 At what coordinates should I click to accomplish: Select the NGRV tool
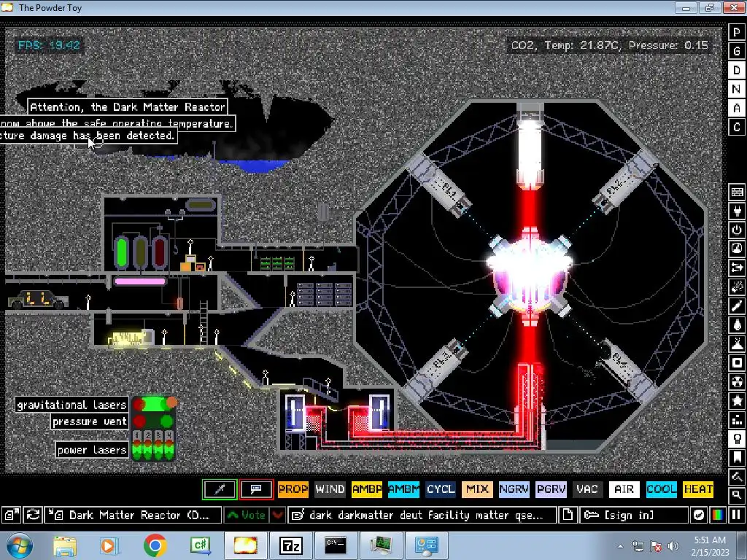(514, 489)
